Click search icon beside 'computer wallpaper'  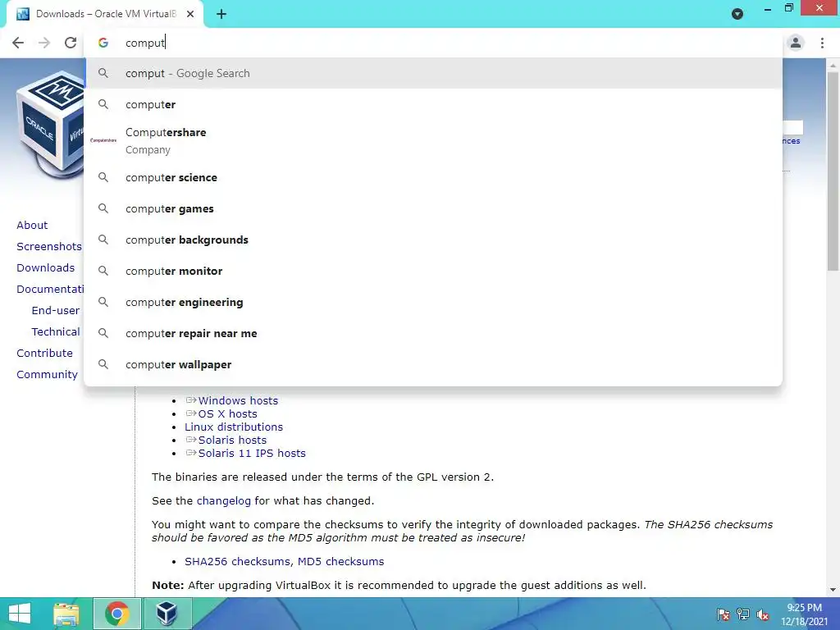(x=103, y=364)
